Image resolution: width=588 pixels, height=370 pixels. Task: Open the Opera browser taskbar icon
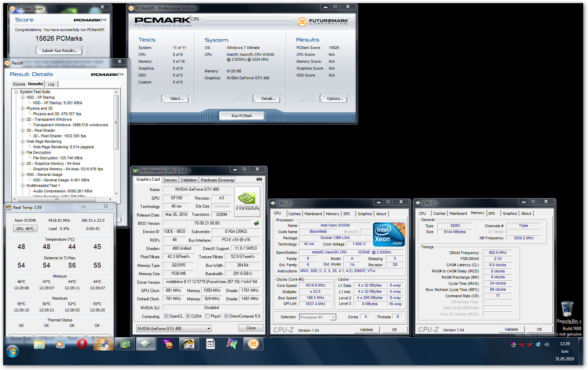(x=82, y=344)
